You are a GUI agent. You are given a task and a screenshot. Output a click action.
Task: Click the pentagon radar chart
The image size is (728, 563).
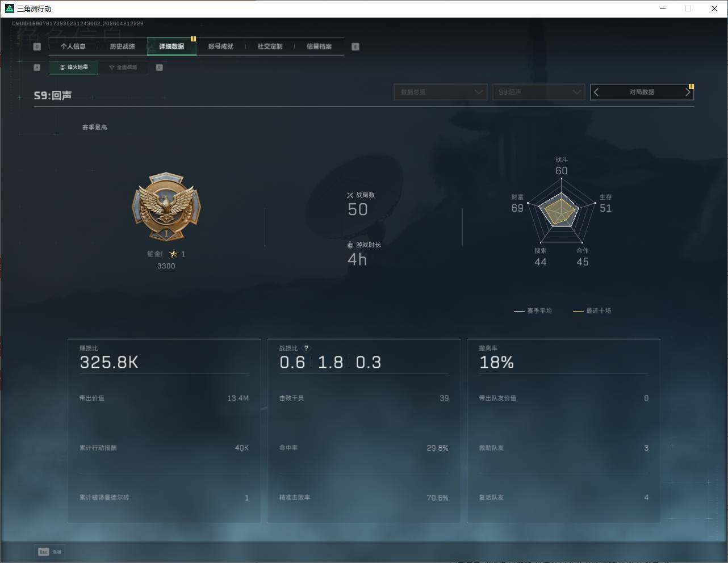coord(562,212)
